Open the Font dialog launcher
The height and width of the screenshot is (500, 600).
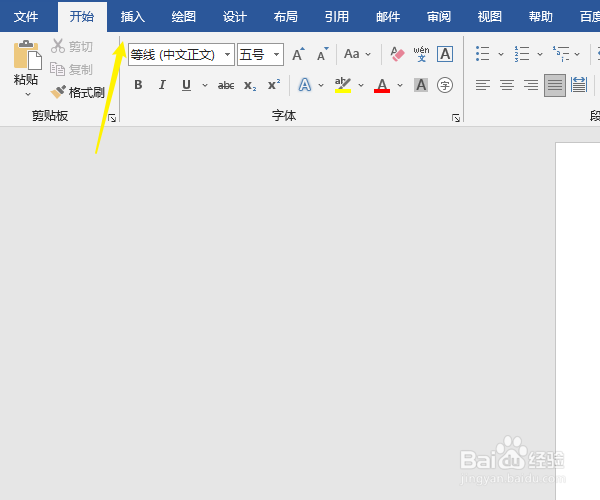(456, 118)
